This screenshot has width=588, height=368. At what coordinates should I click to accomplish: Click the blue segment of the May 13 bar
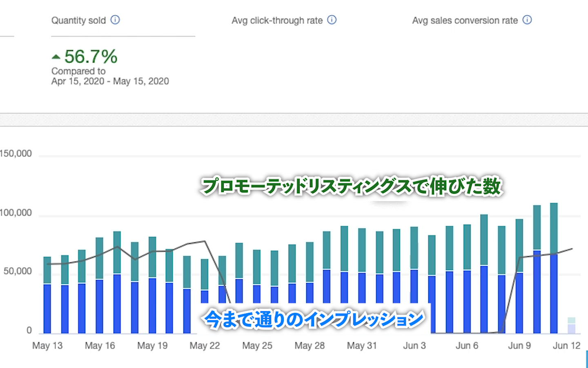coord(47,309)
